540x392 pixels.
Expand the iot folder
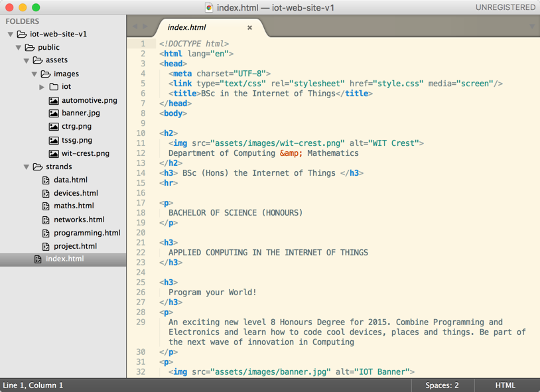point(42,87)
